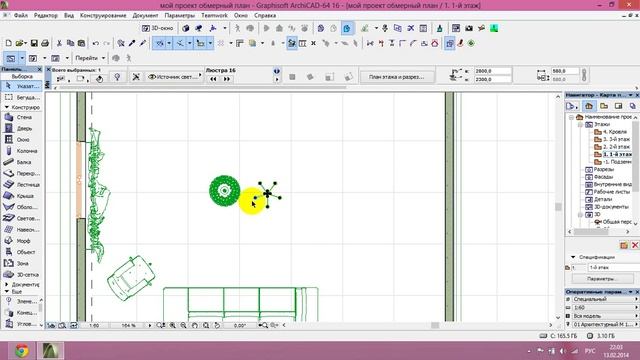
Task: Open the Перейти dropdown button
Action: pyautogui.click(x=89, y=58)
